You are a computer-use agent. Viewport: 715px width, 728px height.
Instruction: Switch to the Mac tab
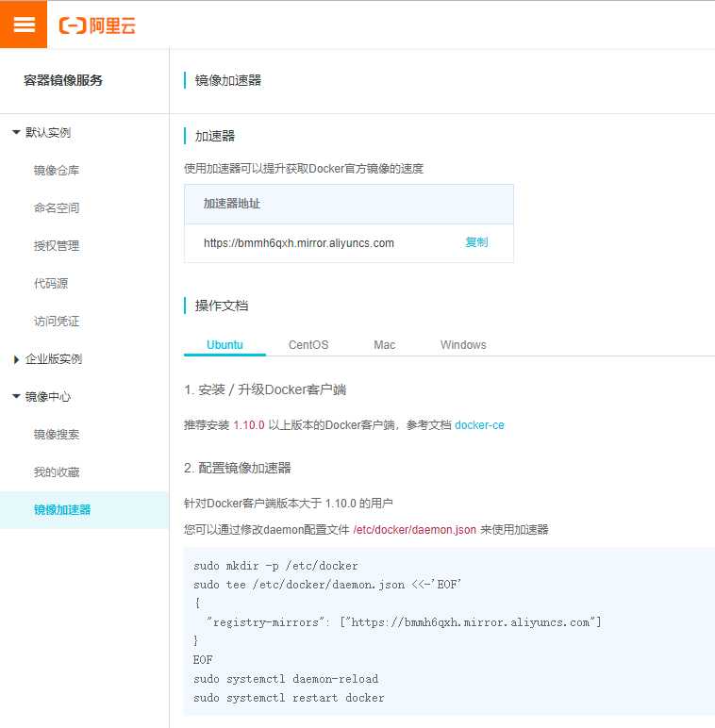click(x=385, y=345)
